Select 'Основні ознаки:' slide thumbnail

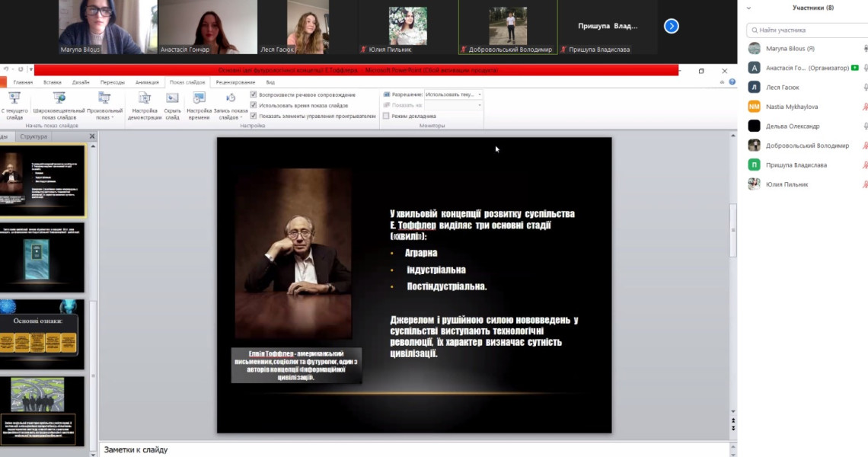tap(43, 334)
